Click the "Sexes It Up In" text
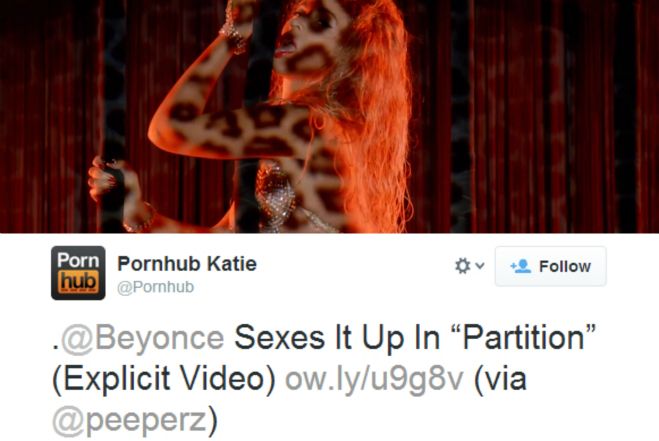 (337, 338)
